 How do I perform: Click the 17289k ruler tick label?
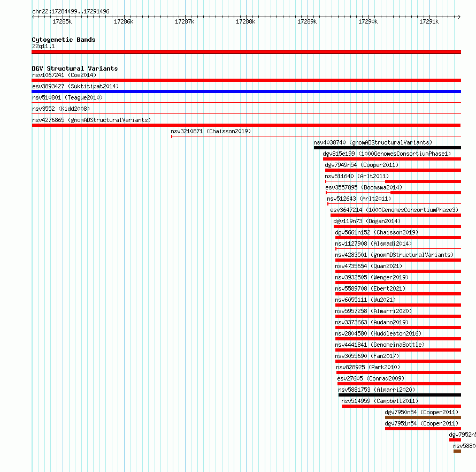pos(307,21)
